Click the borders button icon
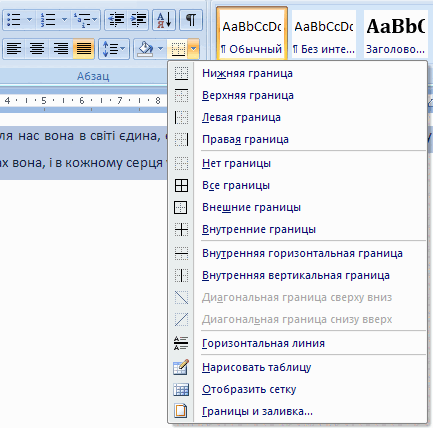 tap(178, 49)
